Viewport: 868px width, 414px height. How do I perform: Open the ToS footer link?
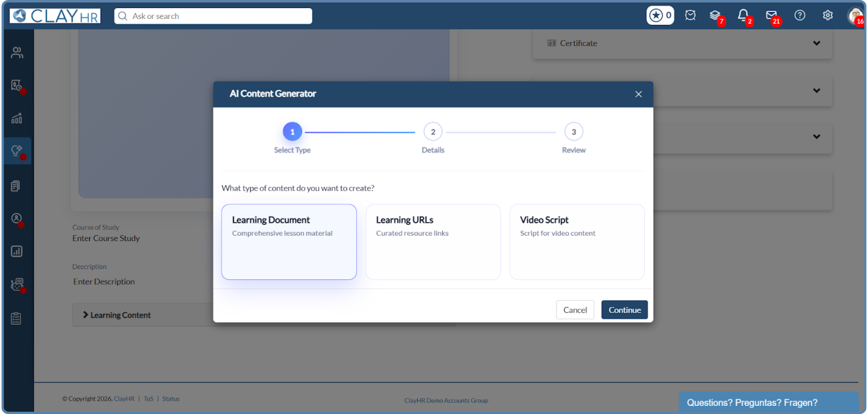pos(148,398)
